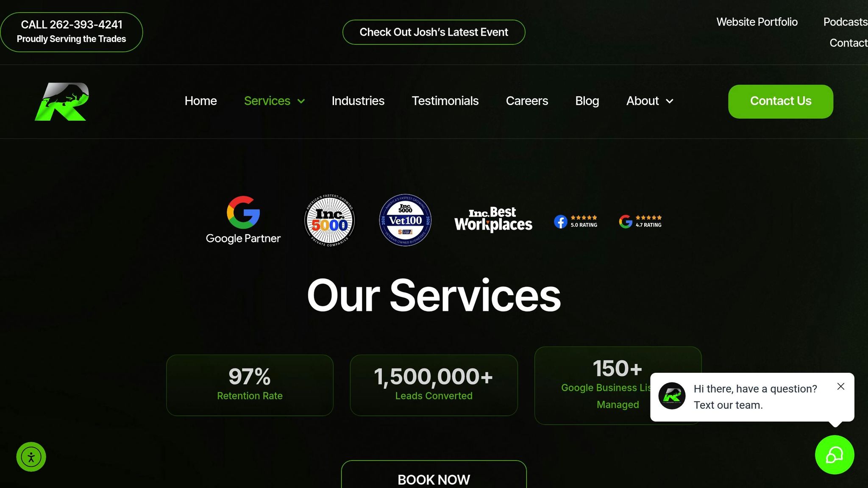868x488 pixels.
Task: Click the Inc. Best Workplaces logo
Action: [x=493, y=219]
